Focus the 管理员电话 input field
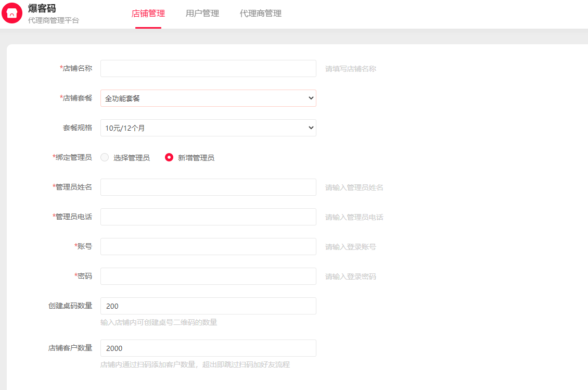Viewport: 588px width, 390px height. [208, 217]
